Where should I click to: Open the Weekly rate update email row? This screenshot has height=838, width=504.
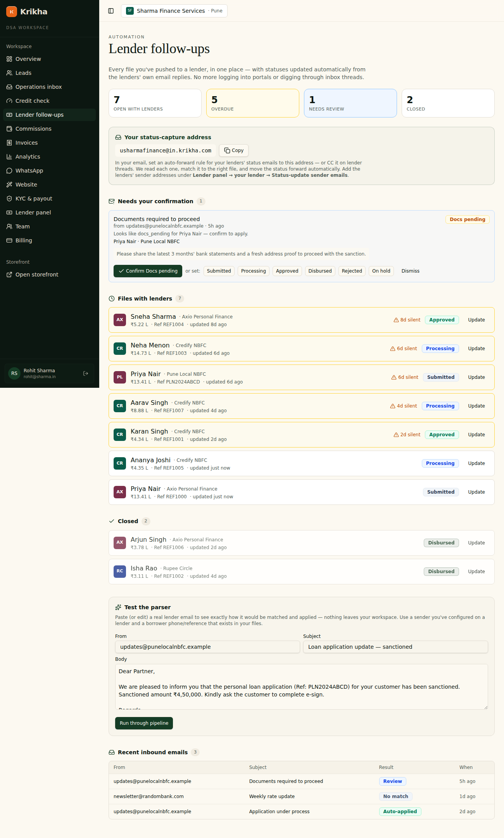pyautogui.click(x=301, y=797)
